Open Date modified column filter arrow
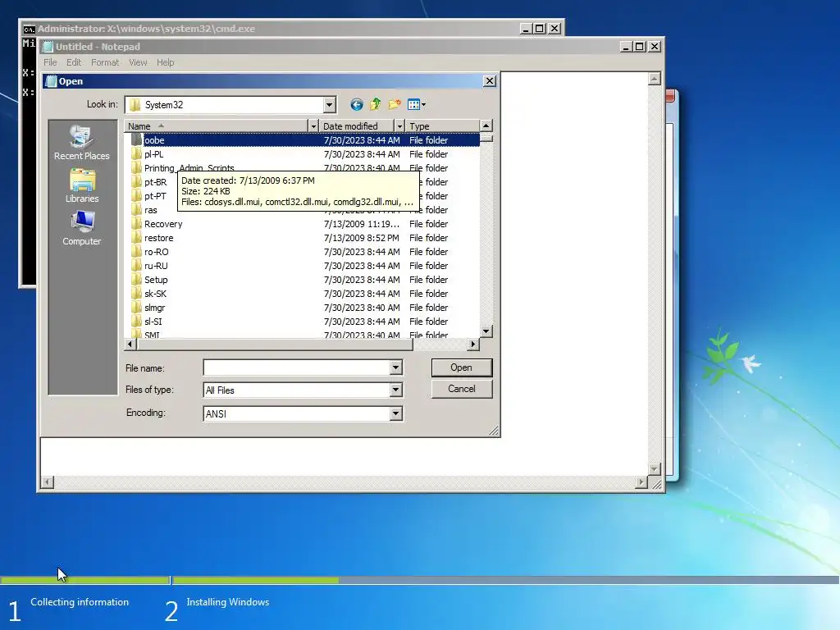 (399, 126)
